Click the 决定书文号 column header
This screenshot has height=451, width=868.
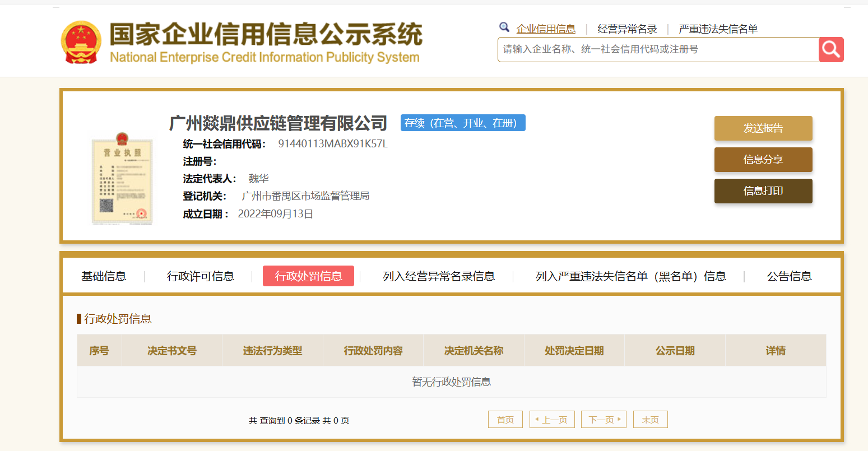(x=172, y=351)
